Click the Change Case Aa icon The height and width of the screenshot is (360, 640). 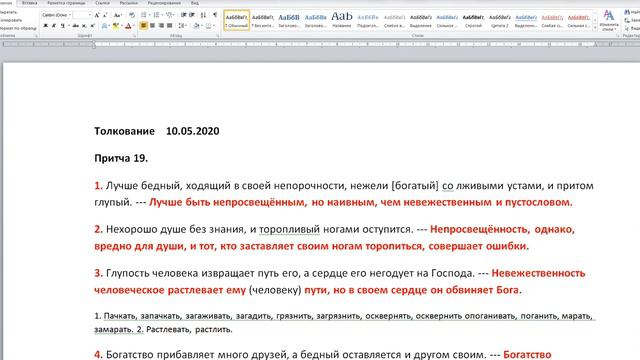click(x=117, y=15)
